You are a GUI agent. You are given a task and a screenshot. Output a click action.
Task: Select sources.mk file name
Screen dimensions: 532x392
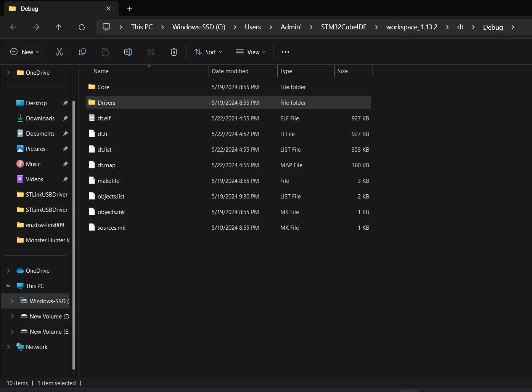coord(111,227)
